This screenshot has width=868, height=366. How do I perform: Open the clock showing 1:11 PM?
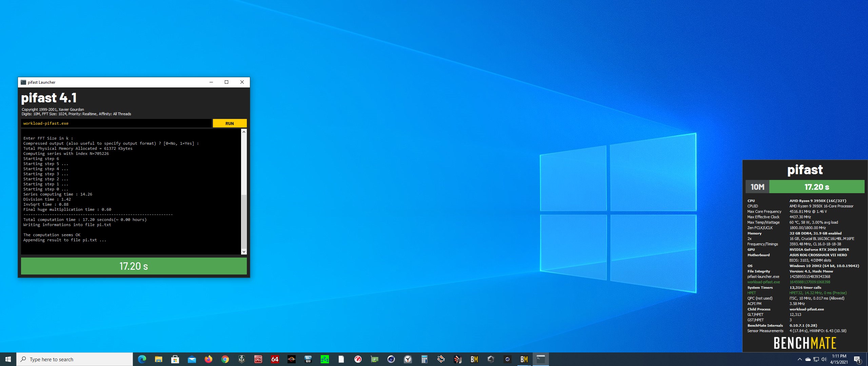(x=839, y=359)
